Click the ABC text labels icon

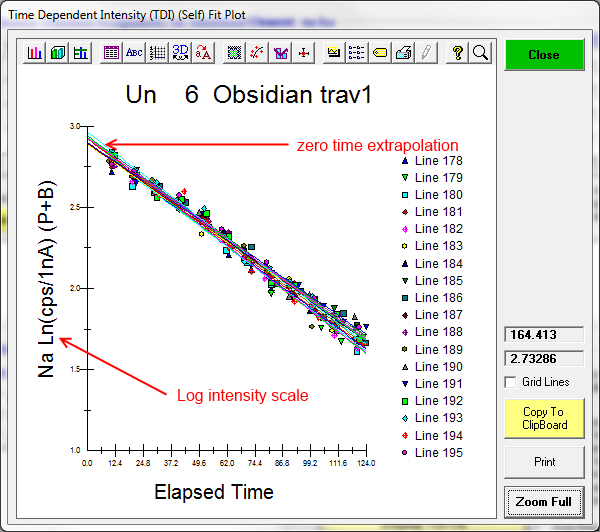click(x=134, y=53)
